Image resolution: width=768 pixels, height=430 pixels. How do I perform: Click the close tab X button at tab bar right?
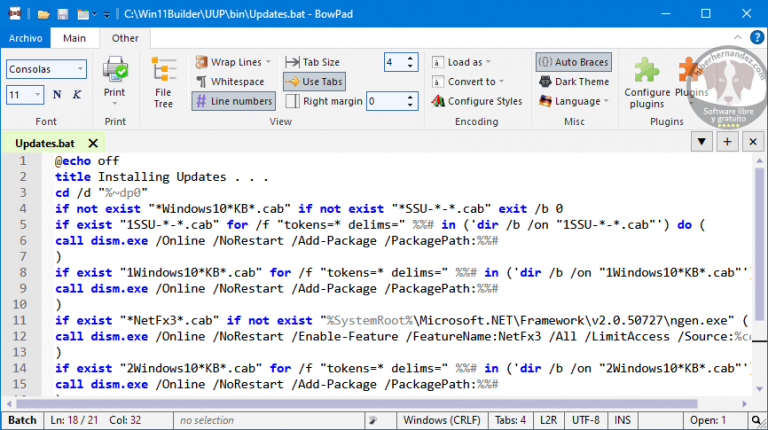(x=753, y=142)
